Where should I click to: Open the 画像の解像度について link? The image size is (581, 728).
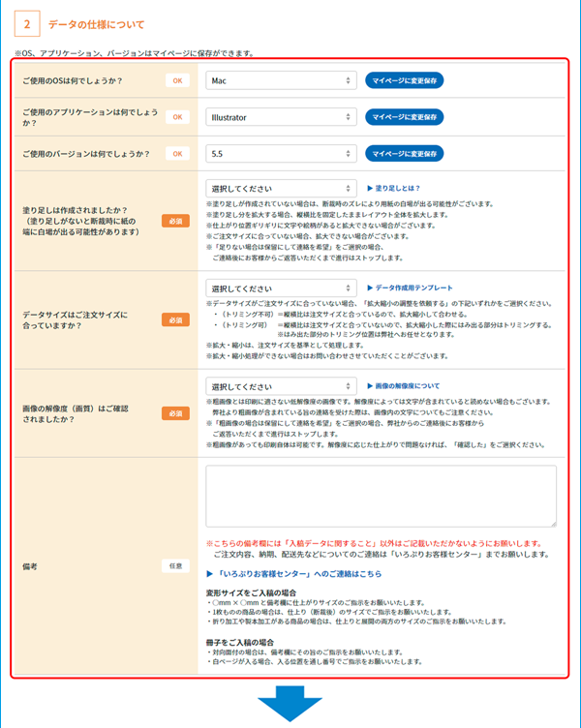(403, 386)
